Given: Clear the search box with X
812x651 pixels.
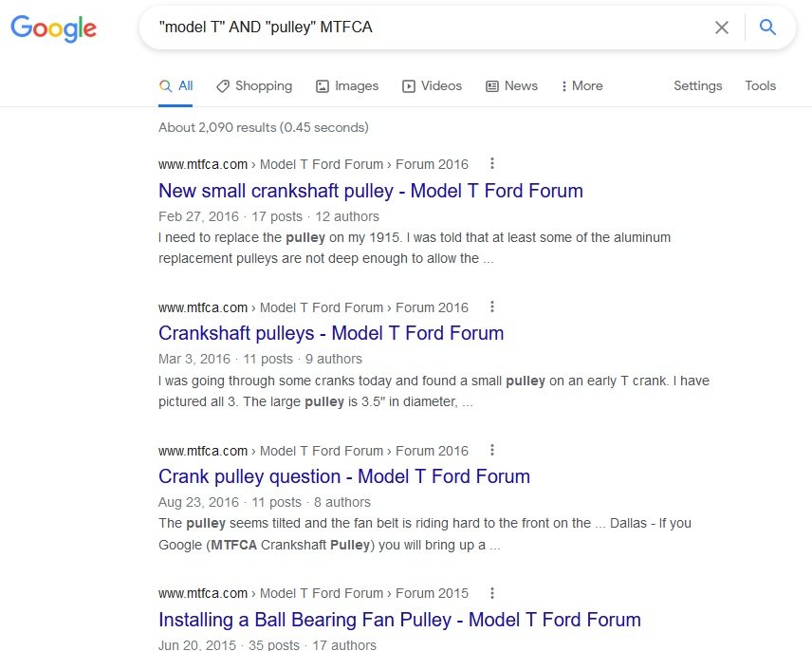Looking at the screenshot, I should (x=722, y=28).
